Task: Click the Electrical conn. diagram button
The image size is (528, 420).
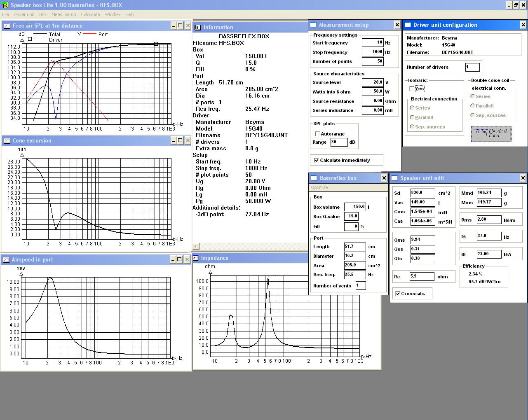Action: [491, 134]
